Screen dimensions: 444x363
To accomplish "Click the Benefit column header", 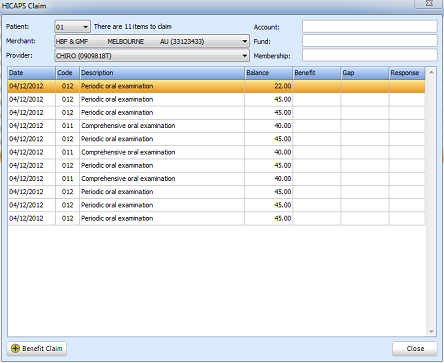I will 317,73.
